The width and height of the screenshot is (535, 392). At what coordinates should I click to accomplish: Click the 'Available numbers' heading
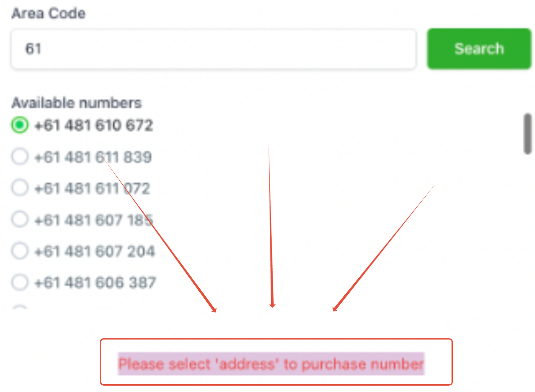[77, 103]
